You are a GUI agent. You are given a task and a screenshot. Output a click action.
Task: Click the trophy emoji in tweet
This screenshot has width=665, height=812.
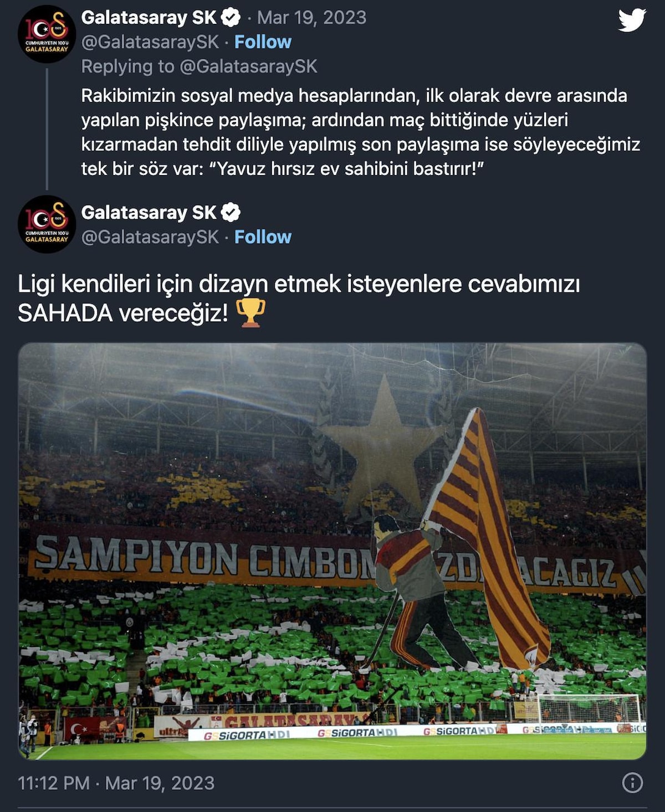coord(250,314)
